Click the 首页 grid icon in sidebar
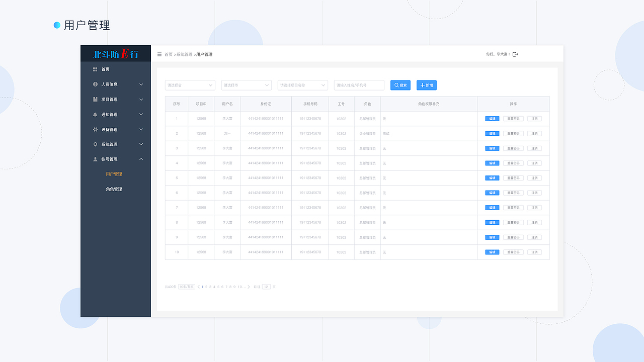Image resolution: width=644 pixels, height=362 pixels. pos(95,69)
